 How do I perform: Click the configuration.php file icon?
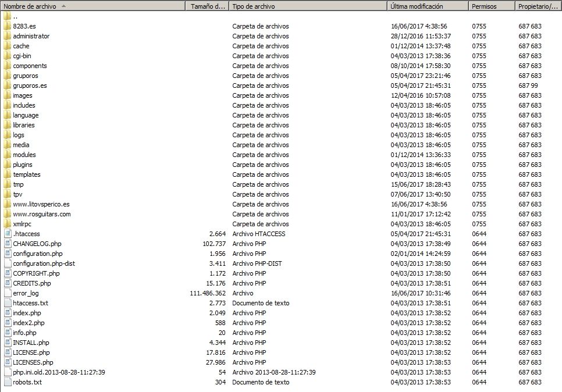(8, 254)
